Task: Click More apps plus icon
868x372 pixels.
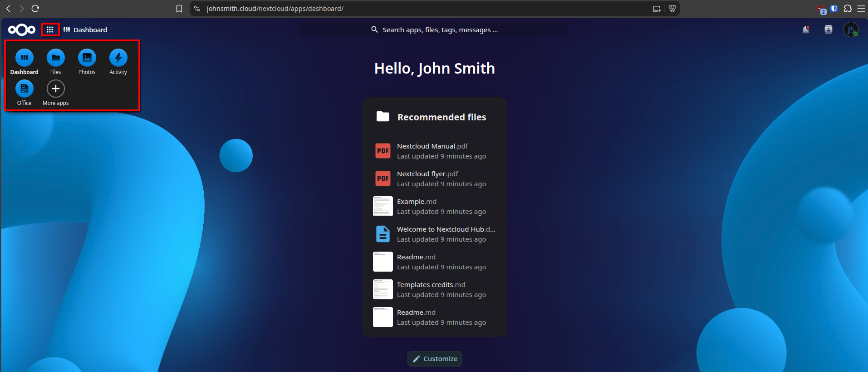Action: [x=56, y=89]
